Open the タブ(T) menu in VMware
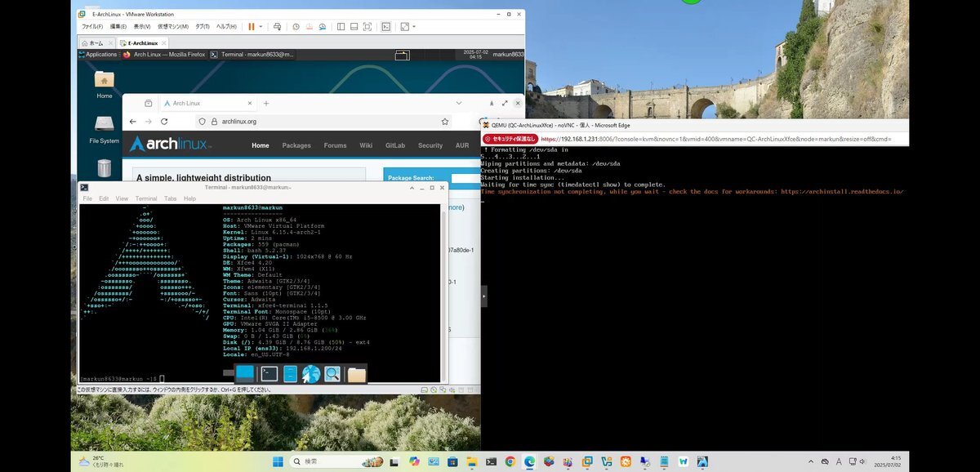This screenshot has height=472, width=980. (203, 26)
